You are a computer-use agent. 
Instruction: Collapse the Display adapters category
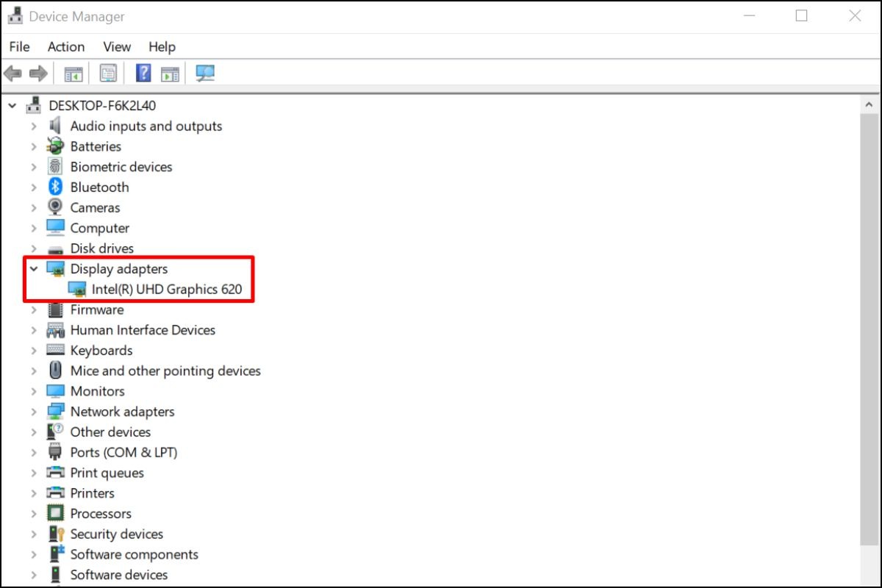[34, 269]
